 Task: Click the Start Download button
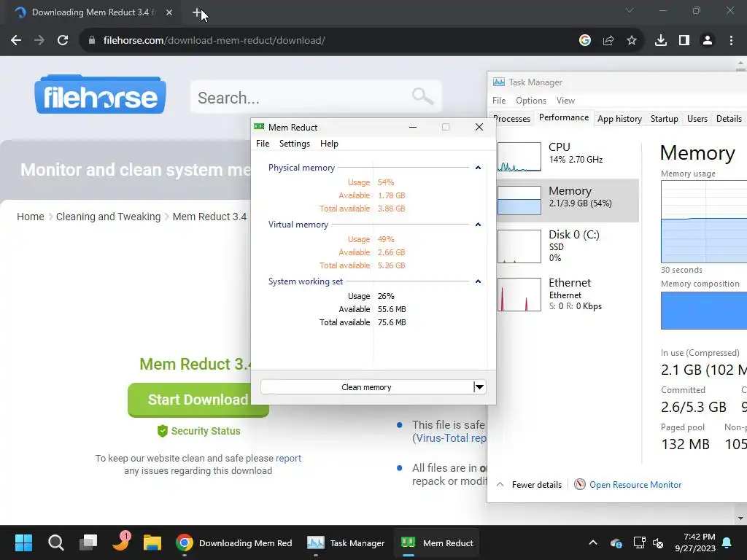[x=198, y=400]
